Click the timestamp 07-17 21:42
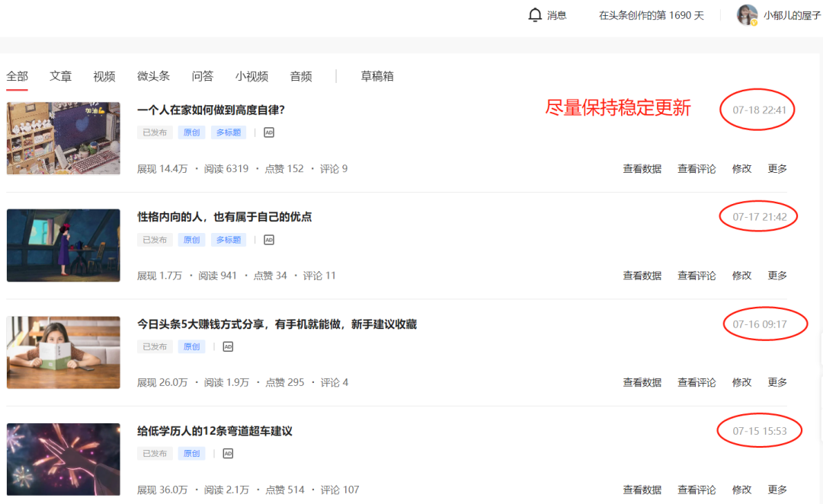 click(760, 217)
